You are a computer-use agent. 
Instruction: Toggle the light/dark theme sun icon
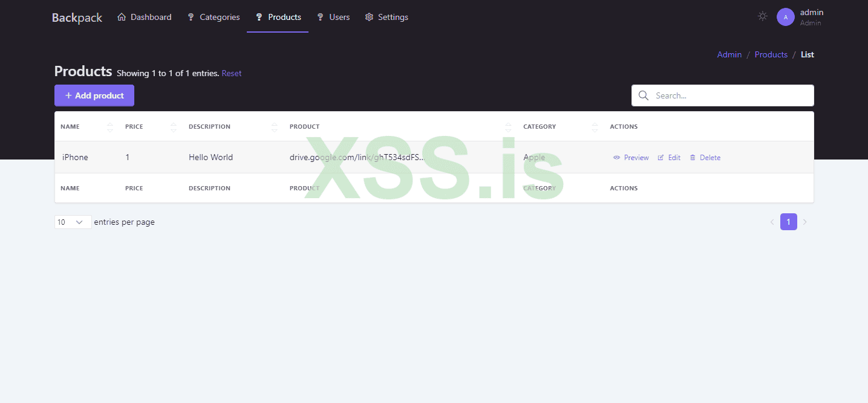(763, 17)
